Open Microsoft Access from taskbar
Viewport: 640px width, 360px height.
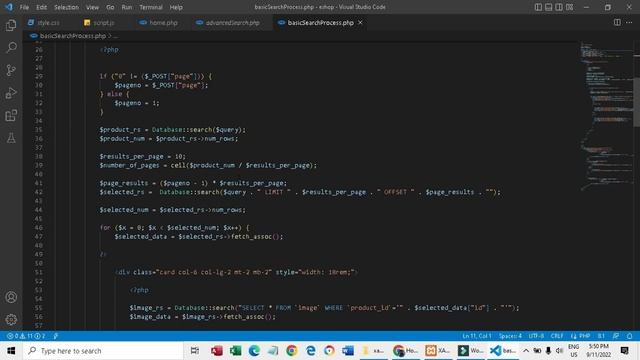click(217, 351)
